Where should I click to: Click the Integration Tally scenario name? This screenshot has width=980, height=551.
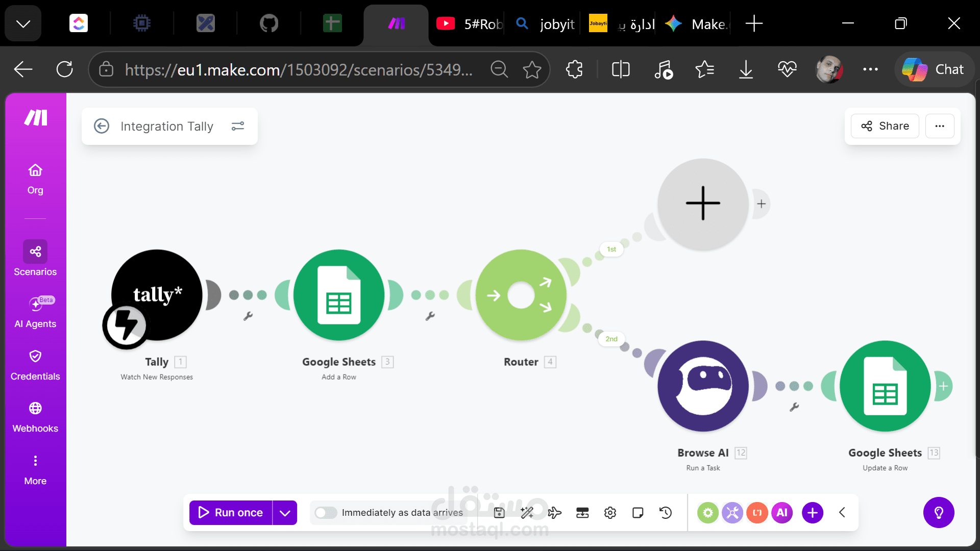point(167,126)
